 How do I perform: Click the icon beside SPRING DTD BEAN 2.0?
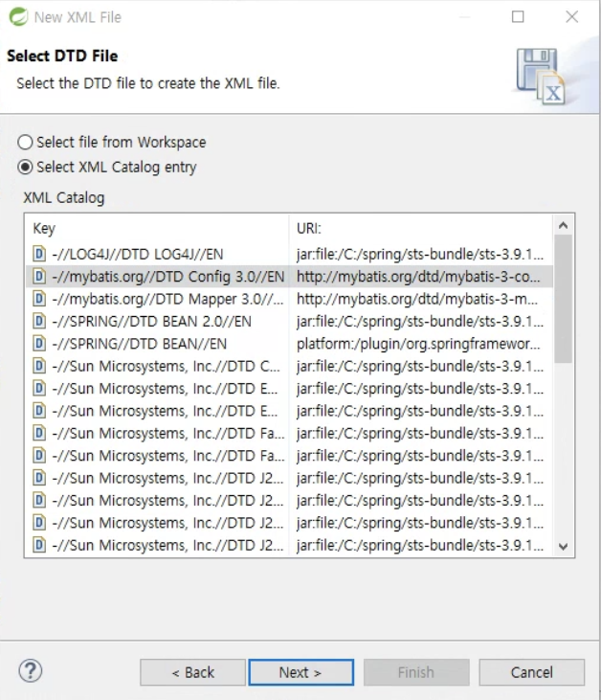tap(39, 321)
